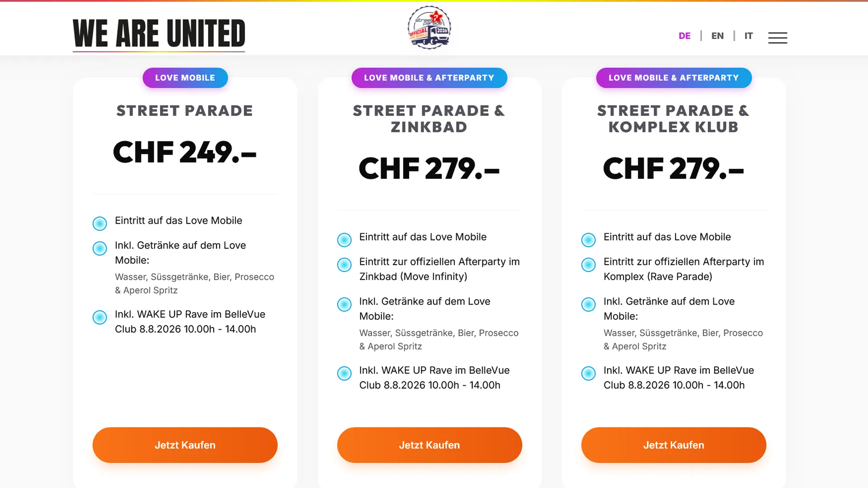
Task: Click bullet icon beside Zinkbad afterparty entry
Action: coord(344,265)
